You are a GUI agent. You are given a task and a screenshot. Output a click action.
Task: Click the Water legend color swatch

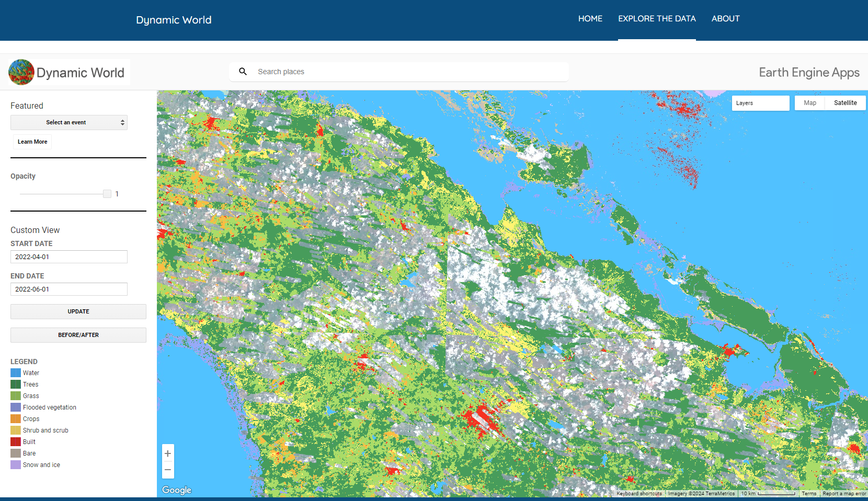[x=16, y=373]
